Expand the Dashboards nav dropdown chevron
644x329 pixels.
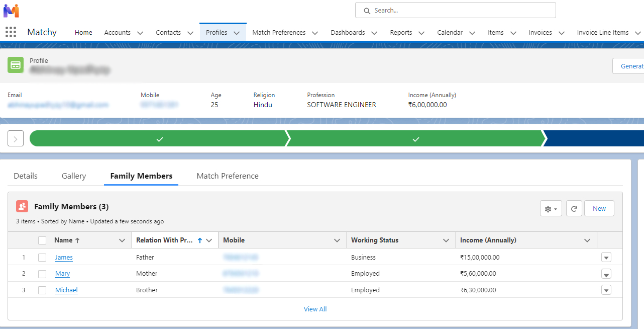374,33
